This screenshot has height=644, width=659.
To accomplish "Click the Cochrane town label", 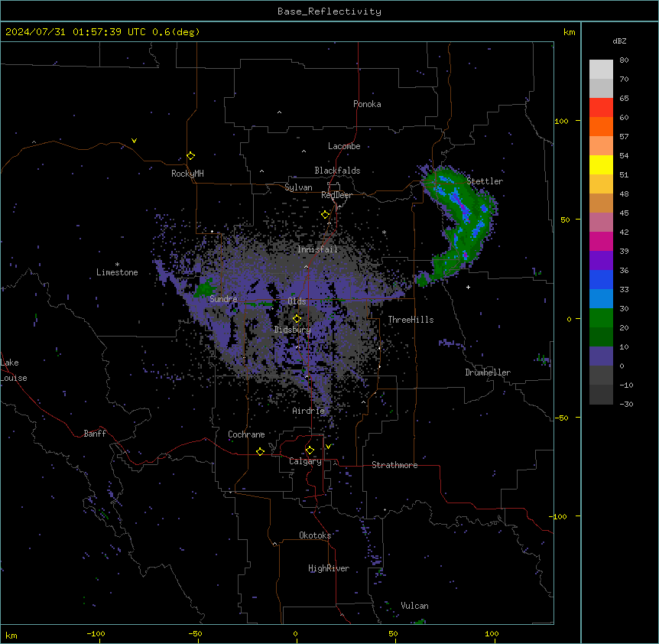I will pyautogui.click(x=246, y=434).
